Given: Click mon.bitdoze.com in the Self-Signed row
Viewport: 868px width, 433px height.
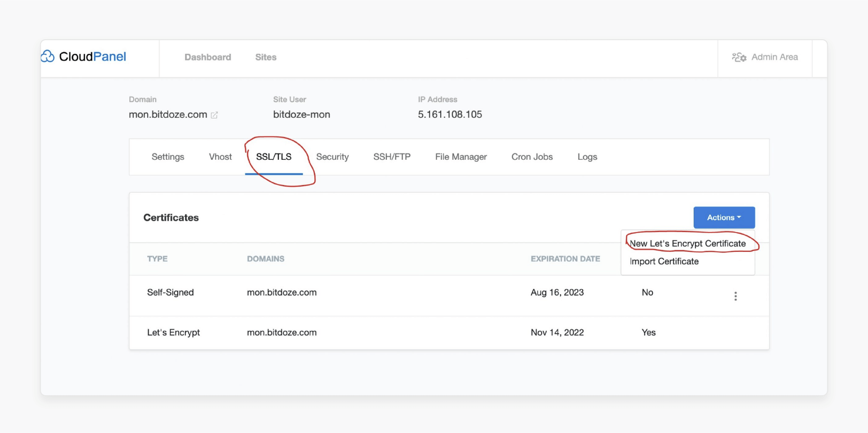Looking at the screenshot, I should point(282,293).
